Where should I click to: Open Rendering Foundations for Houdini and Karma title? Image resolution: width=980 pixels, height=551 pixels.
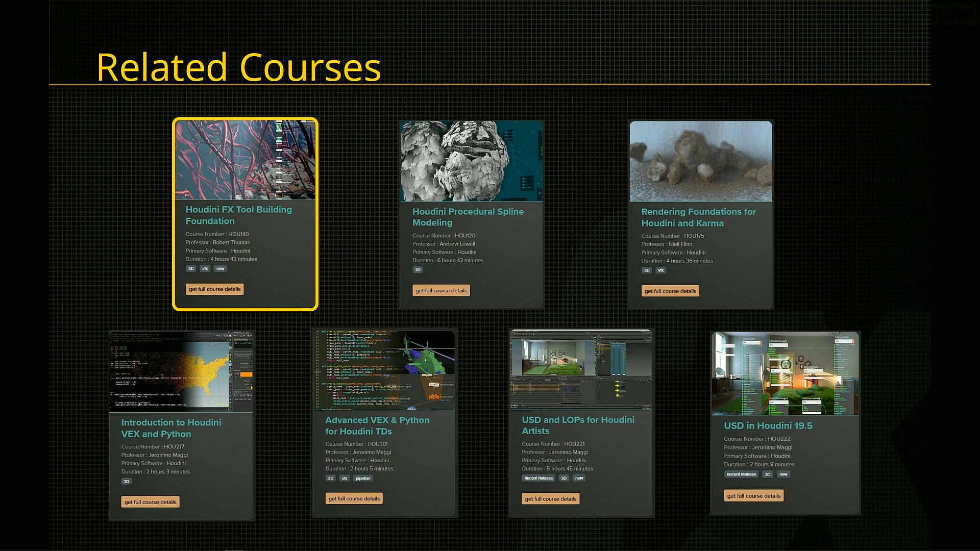point(698,217)
